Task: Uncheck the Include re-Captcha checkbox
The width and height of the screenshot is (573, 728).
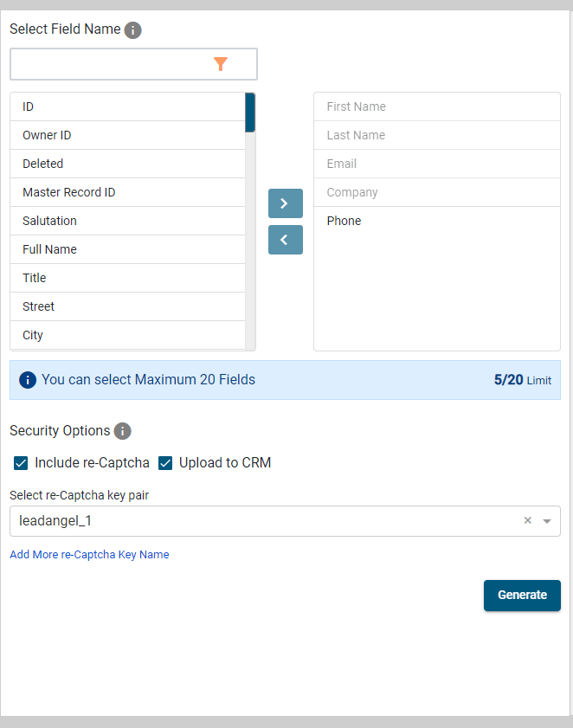Action: (x=20, y=463)
